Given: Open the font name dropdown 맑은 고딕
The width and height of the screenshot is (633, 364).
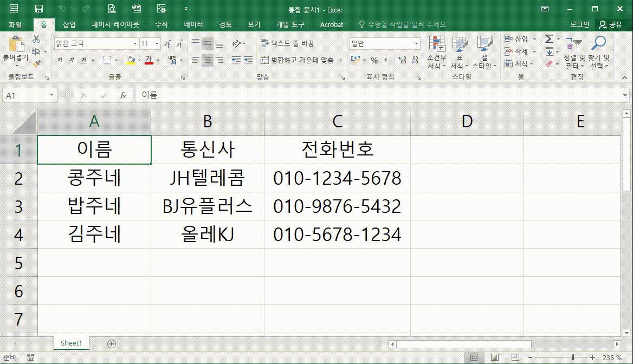Looking at the screenshot, I should click(135, 43).
